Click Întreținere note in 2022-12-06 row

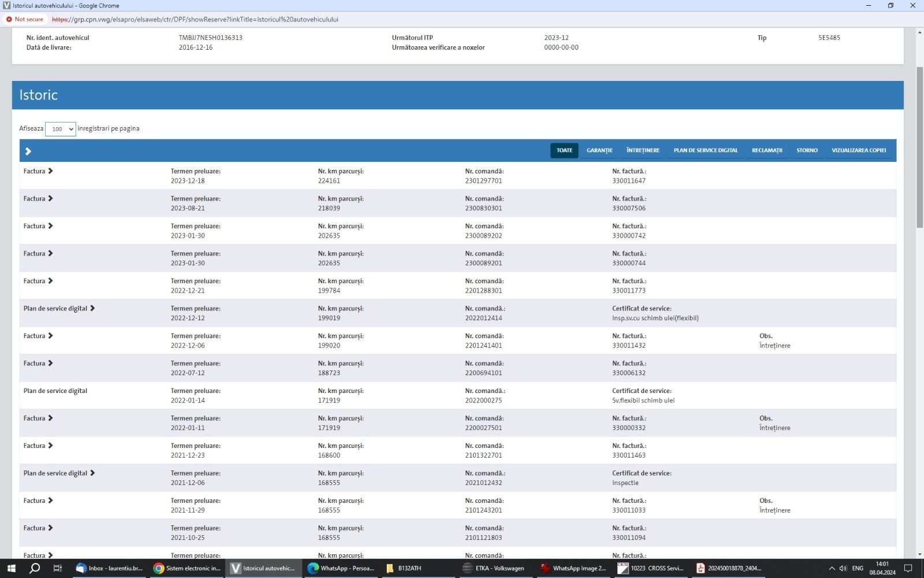774,346
